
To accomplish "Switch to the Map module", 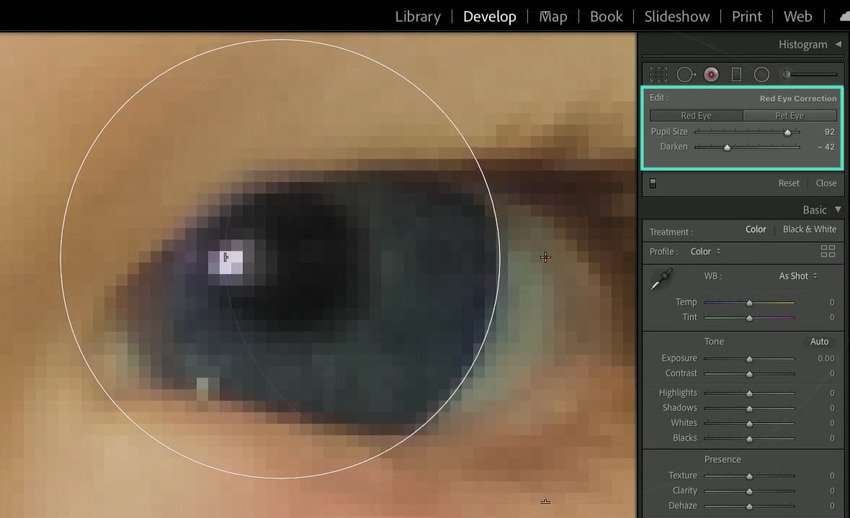I will tap(553, 17).
